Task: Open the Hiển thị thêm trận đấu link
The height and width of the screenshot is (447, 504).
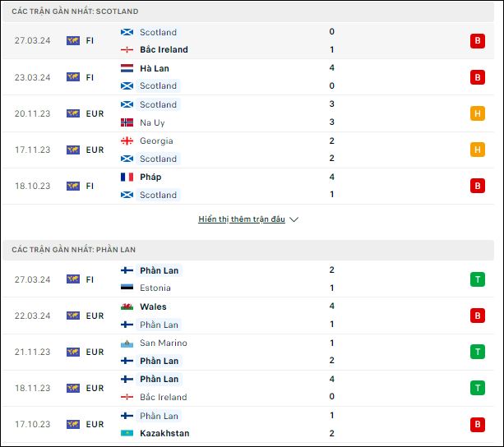Action: click(242, 219)
